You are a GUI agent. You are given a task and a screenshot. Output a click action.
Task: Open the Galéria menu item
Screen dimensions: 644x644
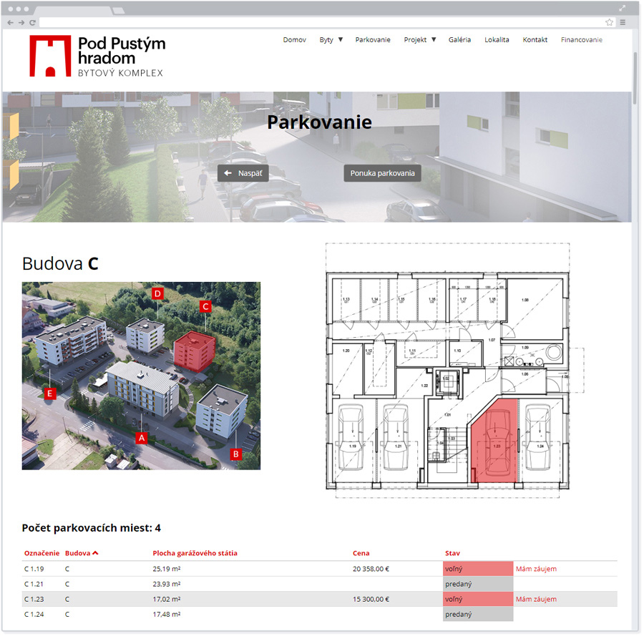pos(459,40)
